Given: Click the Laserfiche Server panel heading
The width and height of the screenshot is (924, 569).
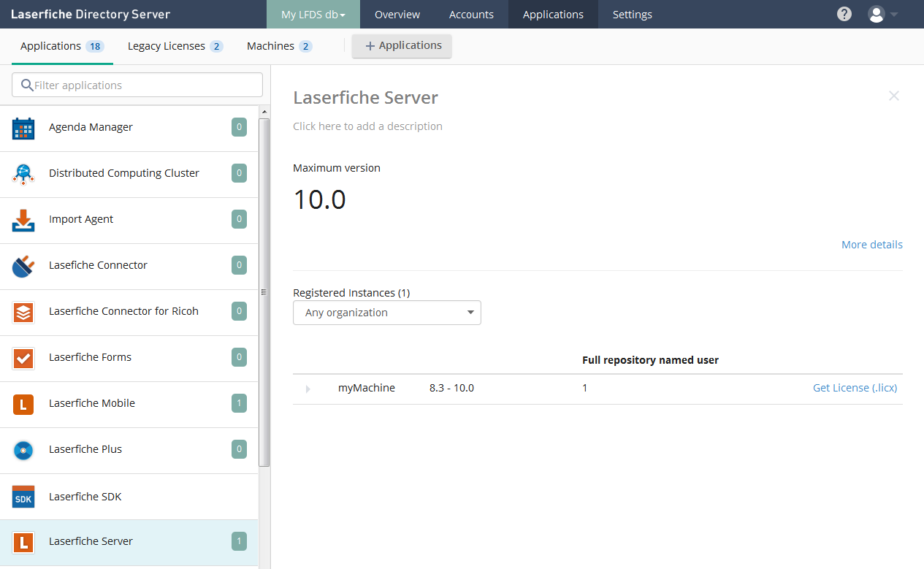Looking at the screenshot, I should [x=365, y=98].
